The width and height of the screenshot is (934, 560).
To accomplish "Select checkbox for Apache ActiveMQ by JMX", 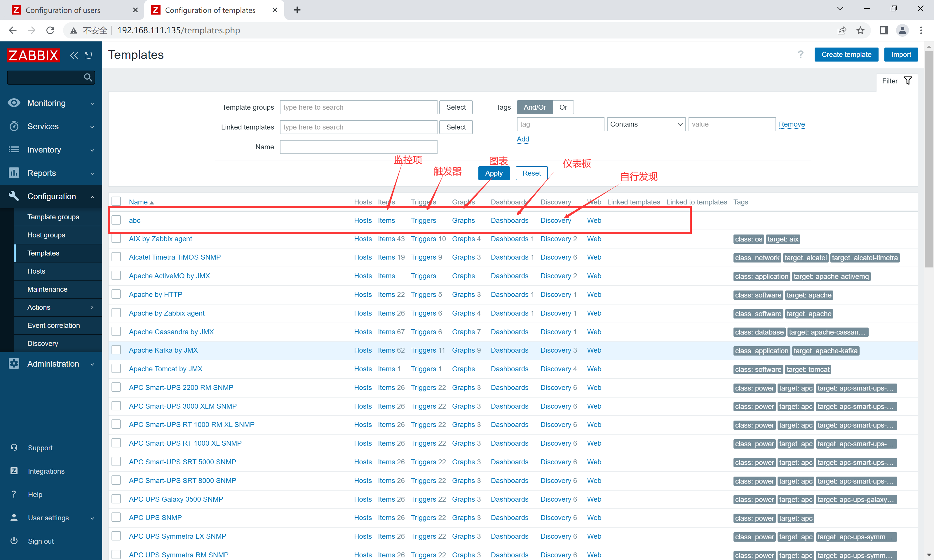I will [x=116, y=275].
